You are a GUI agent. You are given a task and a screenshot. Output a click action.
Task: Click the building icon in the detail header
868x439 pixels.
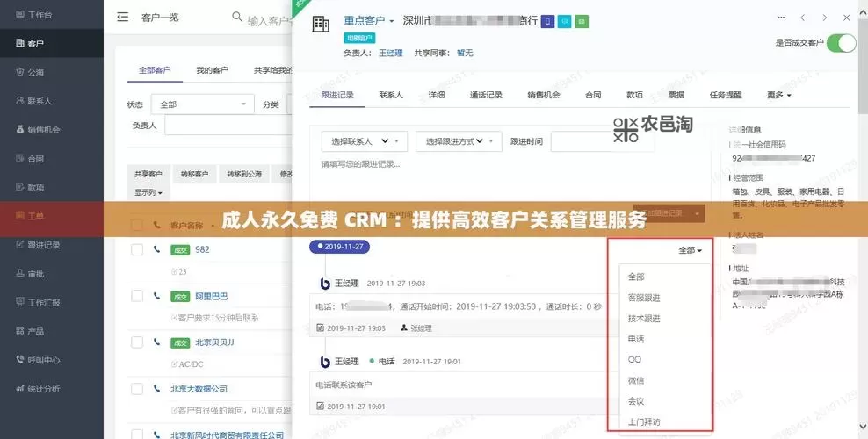tap(321, 25)
